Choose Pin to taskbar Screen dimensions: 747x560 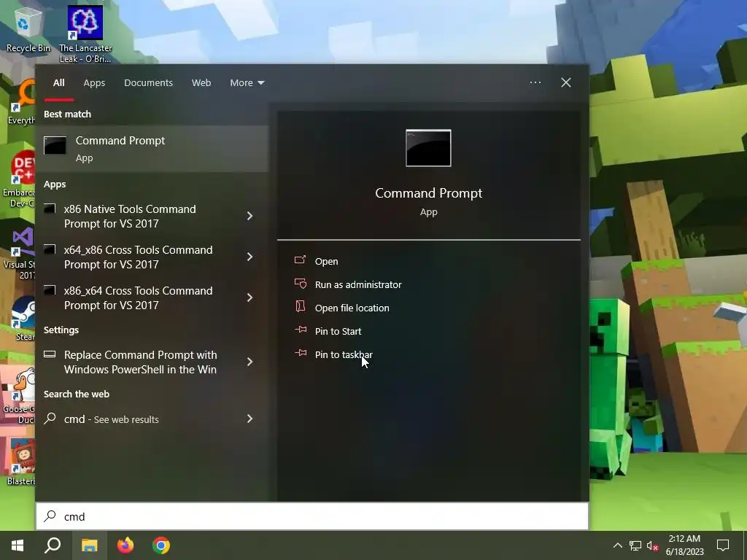coord(344,355)
